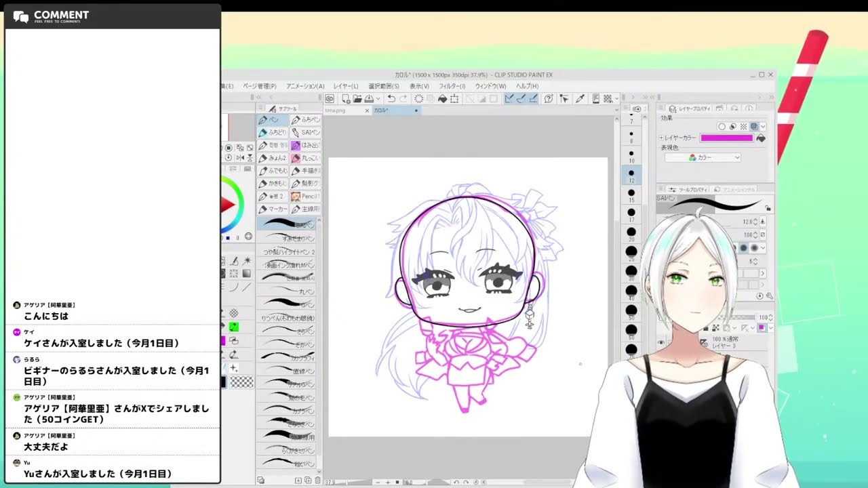The height and width of the screenshot is (488, 868).
Task: Switch to the tima.png canvas tab
Action: click(x=335, y=110)
